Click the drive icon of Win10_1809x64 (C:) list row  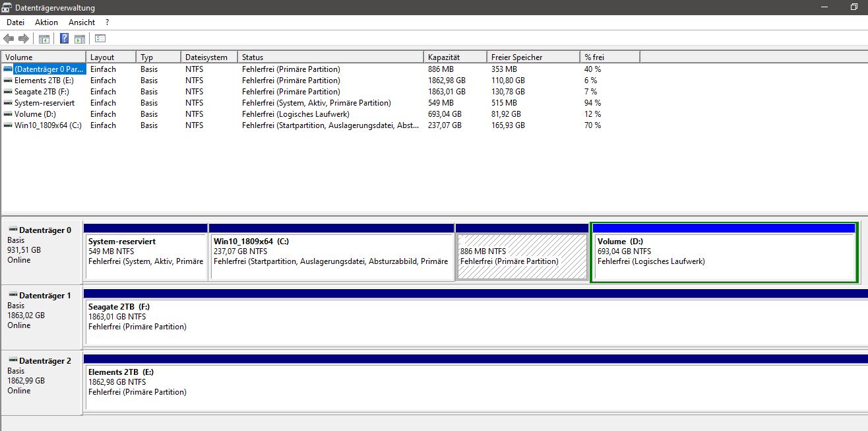click(8, 125)
